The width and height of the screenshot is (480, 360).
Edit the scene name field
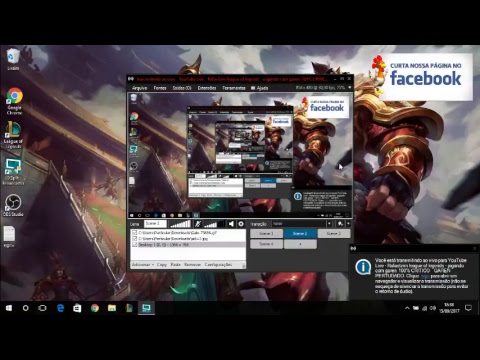155,224
